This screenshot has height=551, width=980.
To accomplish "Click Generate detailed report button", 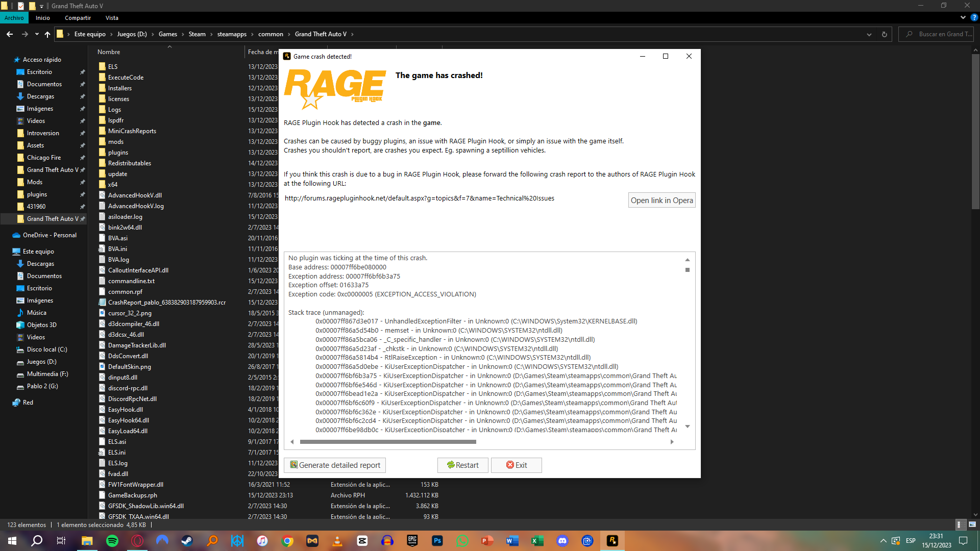I will click(335, 465).
